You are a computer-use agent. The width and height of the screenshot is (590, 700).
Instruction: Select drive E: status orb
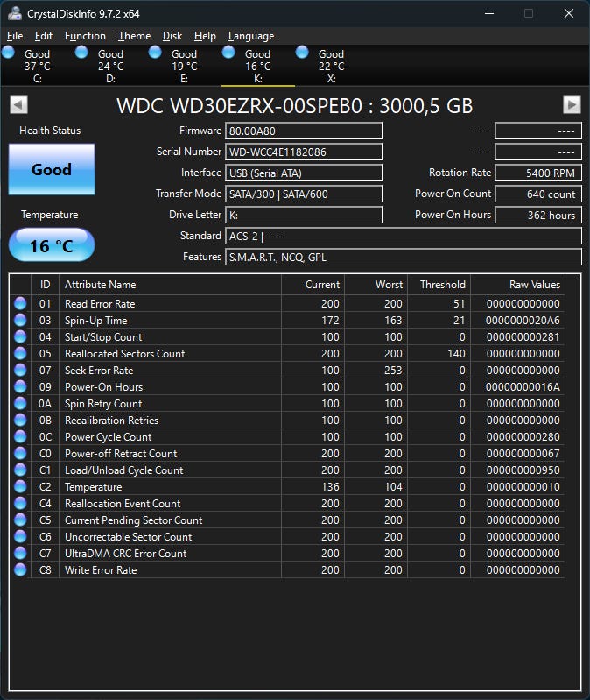point(155,53)
